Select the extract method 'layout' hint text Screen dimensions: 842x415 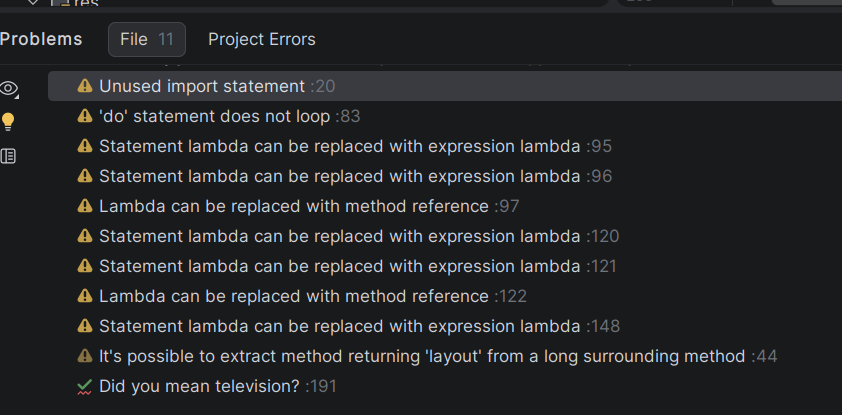point(422,357)
